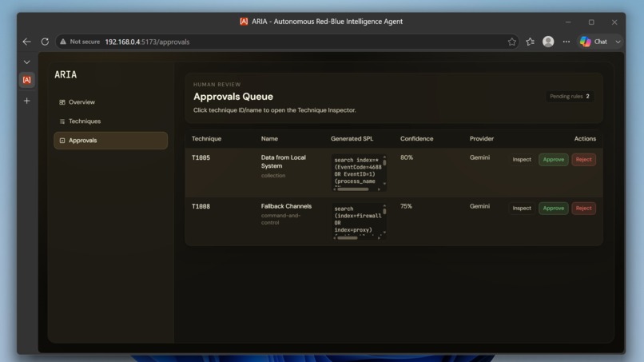The image size is (644, 362).
Task: Click the address bar URL field
Action: (288, 42)
